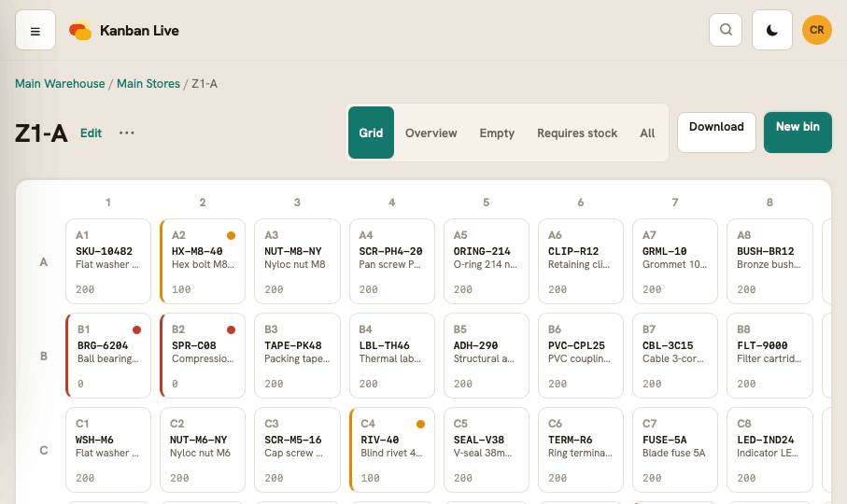Open bin C6 TERM-R6
This screenshot has height=504, width=847.
pyautogui.click(x=581, y=450)
